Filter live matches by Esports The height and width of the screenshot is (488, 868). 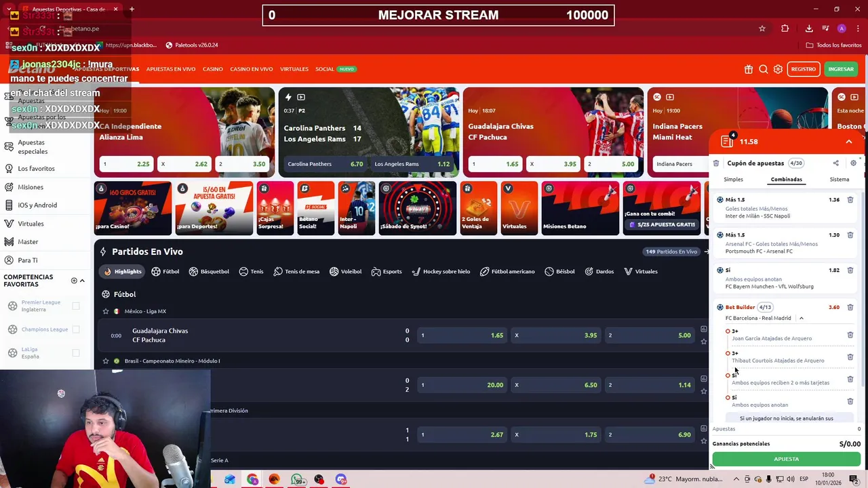click(x=387, y=272)
